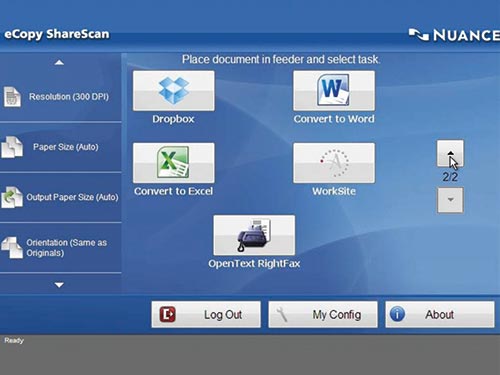Click the eCopy ShareScan title
The height and width of the screenshot is (375, 500).
pos(57,34)
